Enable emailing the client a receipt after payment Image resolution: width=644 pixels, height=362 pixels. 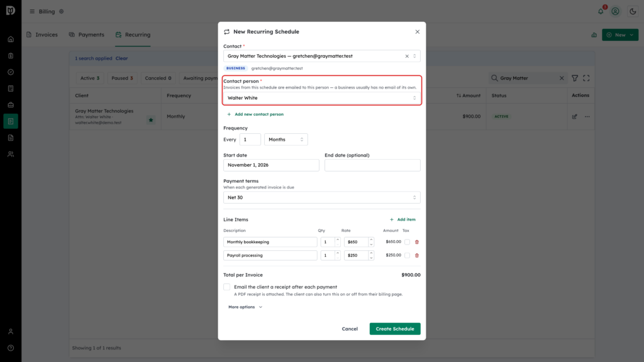226,287
